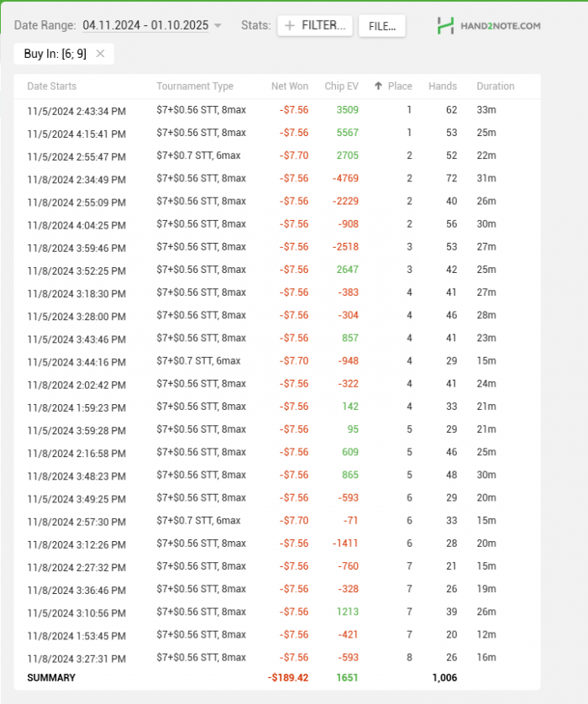Sort table by Net Won column
Screen dimensions: 588x704
click(289, 86)
